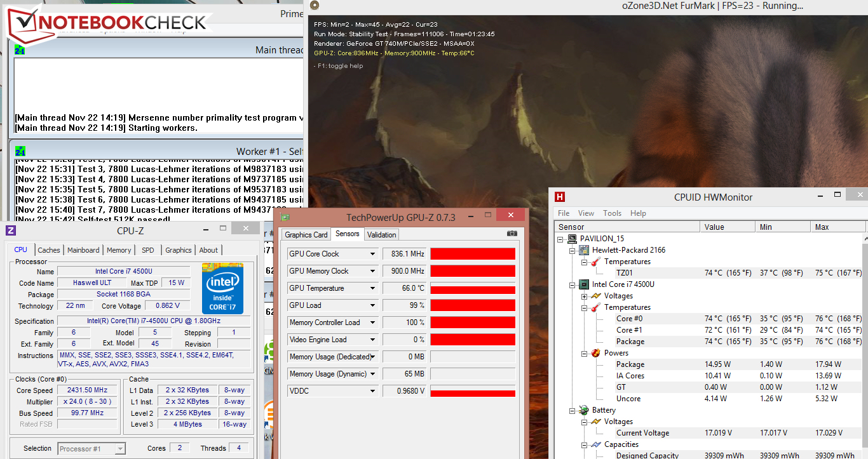868x459 pixels.
Task: Click the Voltages lightning icon under Intel Core i7
Action: 596,296
